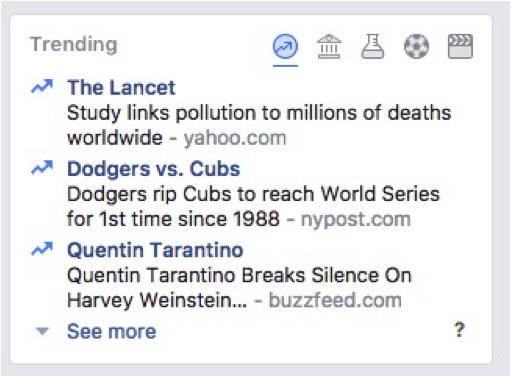Screen dimensions: 511x377
Task: Open Dodgers vs. Cubs trending topic
Action: (154, 169)
